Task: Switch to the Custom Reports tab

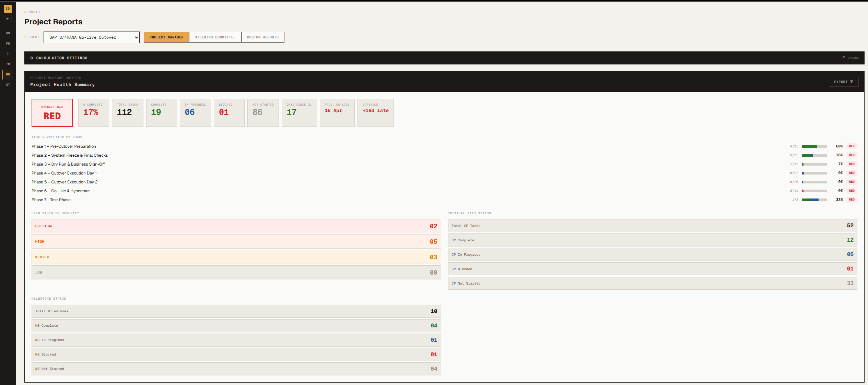Action: [x=263, y=37]
